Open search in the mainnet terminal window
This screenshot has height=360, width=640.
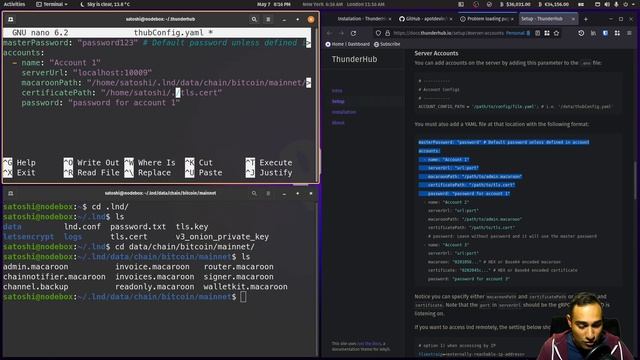point(254,193)
